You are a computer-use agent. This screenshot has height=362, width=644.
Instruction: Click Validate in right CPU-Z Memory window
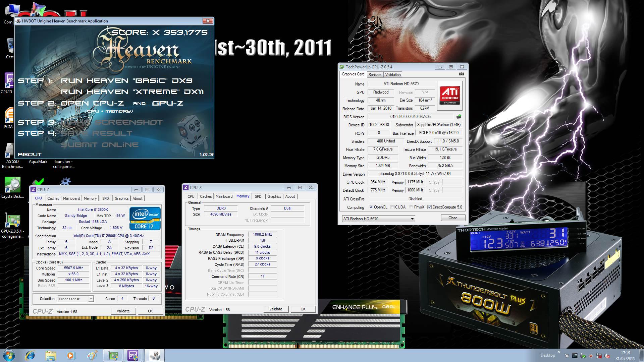coord(276,309)
